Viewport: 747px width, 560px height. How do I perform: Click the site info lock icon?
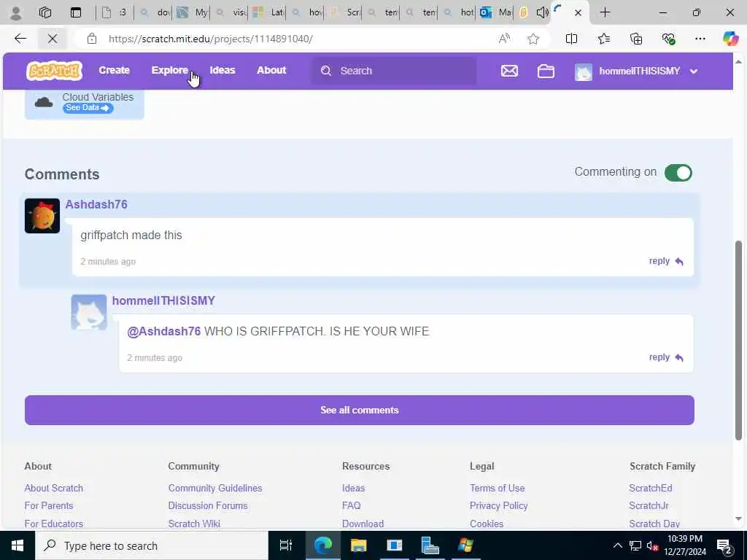(91, 39)
